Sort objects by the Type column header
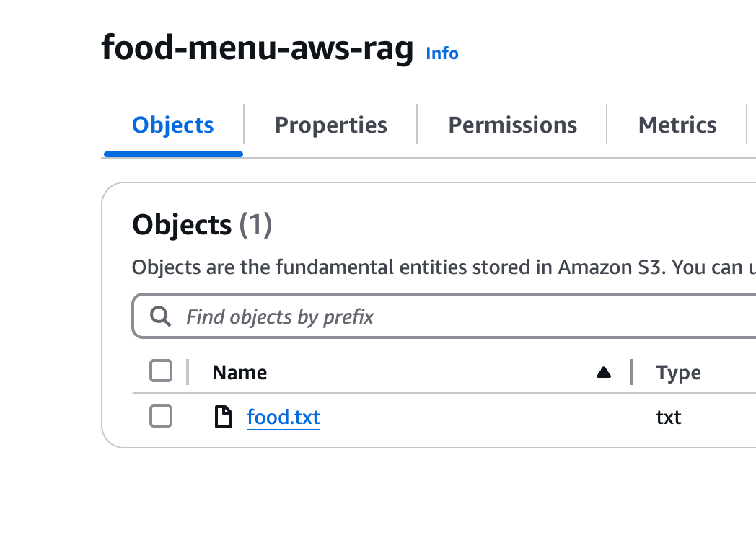 678,373
